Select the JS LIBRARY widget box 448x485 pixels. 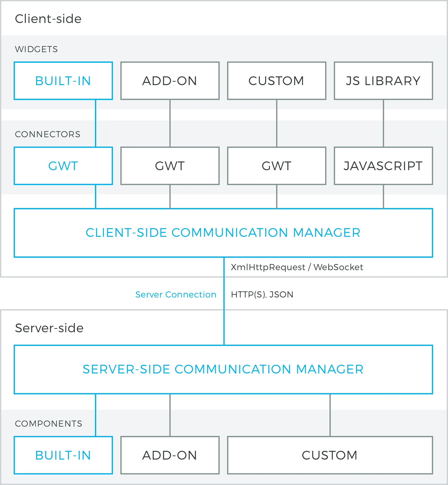point(383,81)
